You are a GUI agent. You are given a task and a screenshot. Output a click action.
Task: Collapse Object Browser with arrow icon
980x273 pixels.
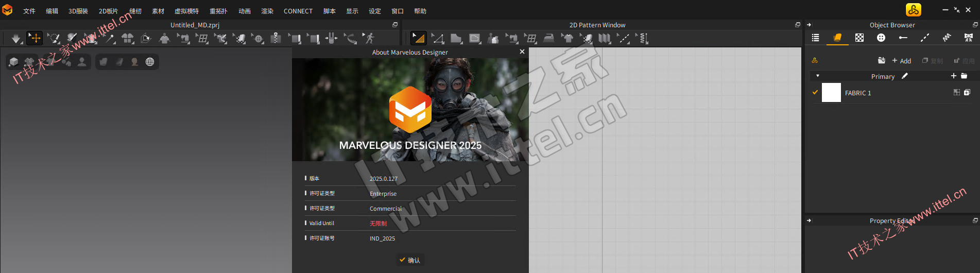coord(809,25)
